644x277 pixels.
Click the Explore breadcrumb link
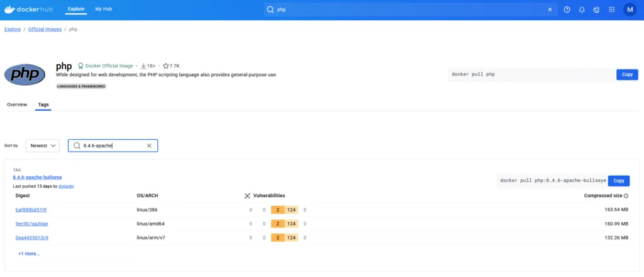pyautogui.click(x=13, y=29)
